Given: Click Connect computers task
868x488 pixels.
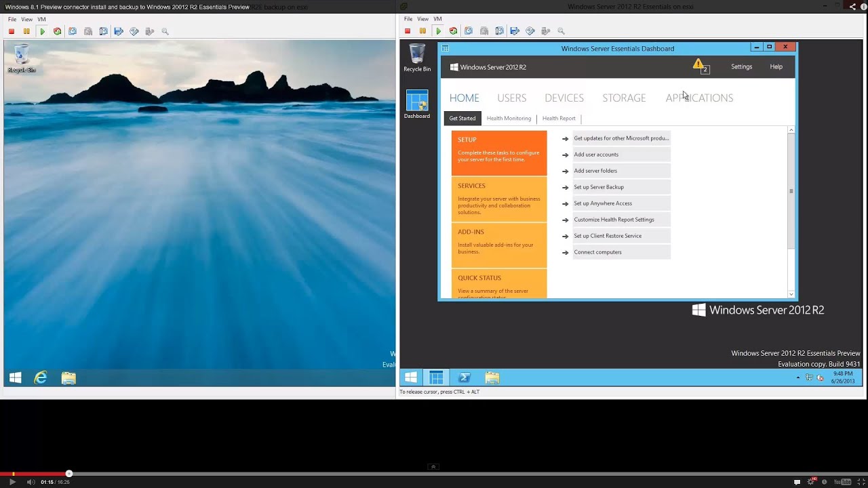Looking at the screenshot, I should 621,252.
